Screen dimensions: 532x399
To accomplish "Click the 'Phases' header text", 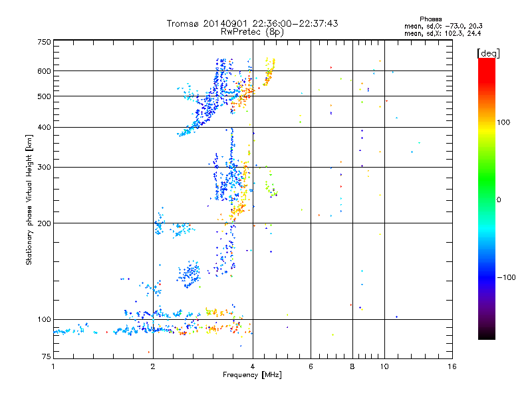I will [430, 19].
